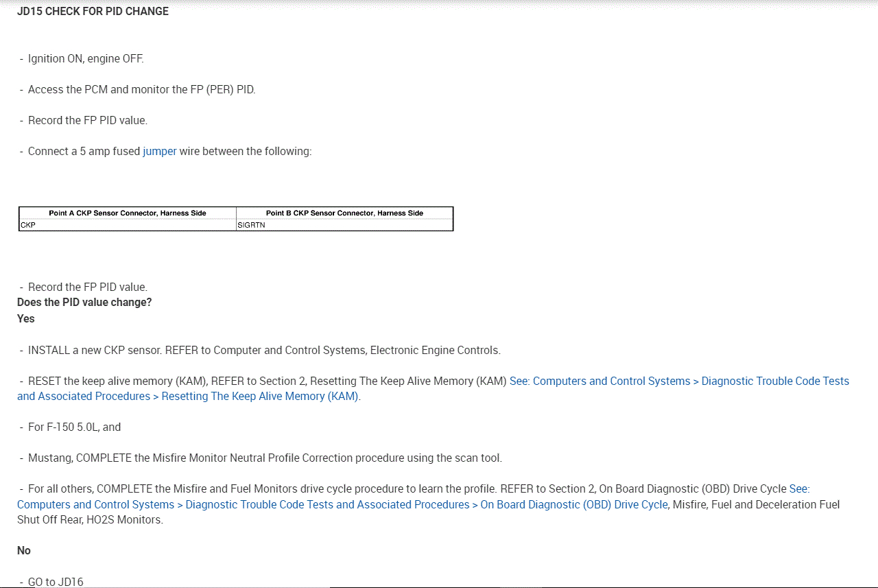
Task: Click the "For F-150 5.0L, and" line
Action: (74, 427)
